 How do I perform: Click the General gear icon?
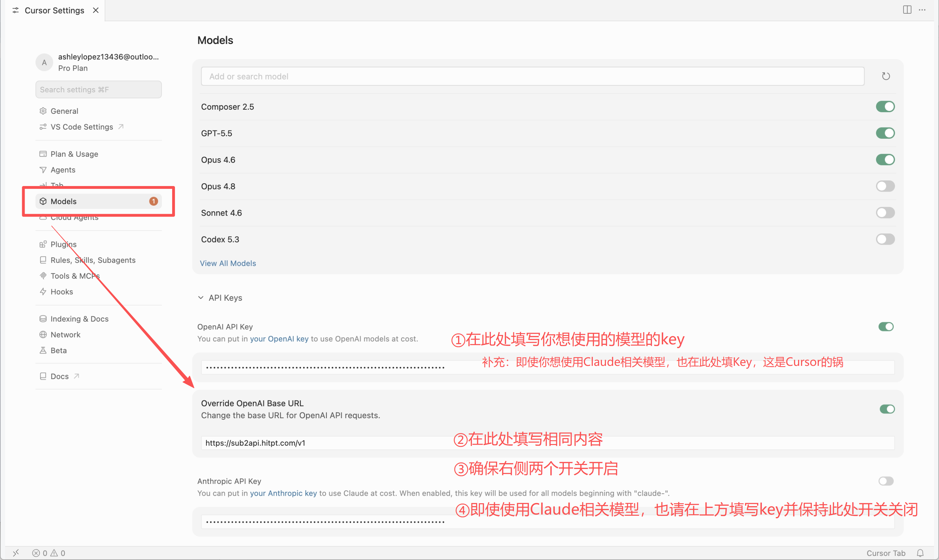43,111
